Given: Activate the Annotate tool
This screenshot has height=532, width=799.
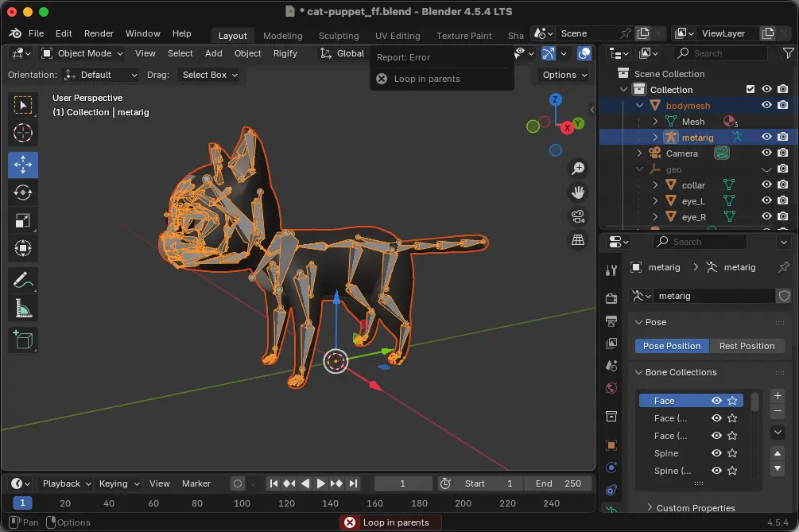Looking at the screenshot, I should click(23, 280).
